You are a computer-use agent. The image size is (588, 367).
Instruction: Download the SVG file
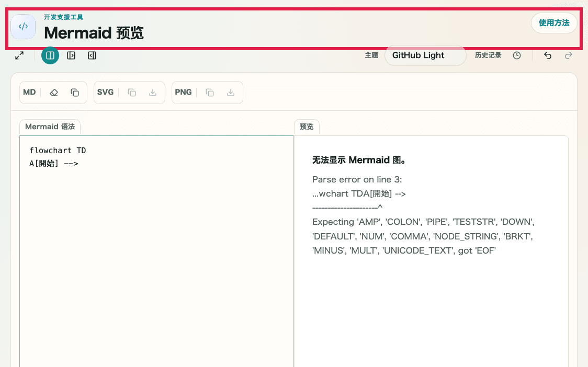coord(152,92)
